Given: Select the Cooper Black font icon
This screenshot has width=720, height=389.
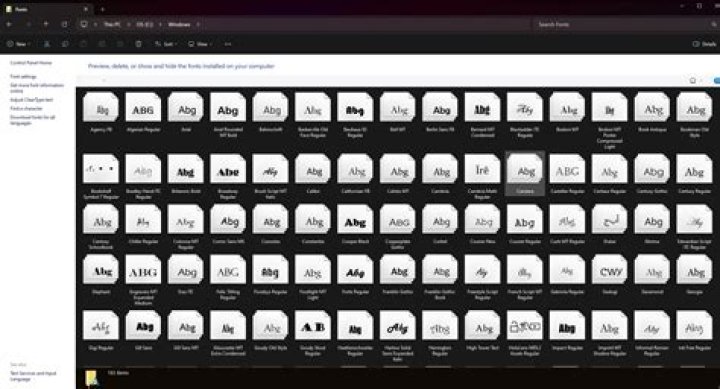Looking at the screenshot, I should click(355, 220).
